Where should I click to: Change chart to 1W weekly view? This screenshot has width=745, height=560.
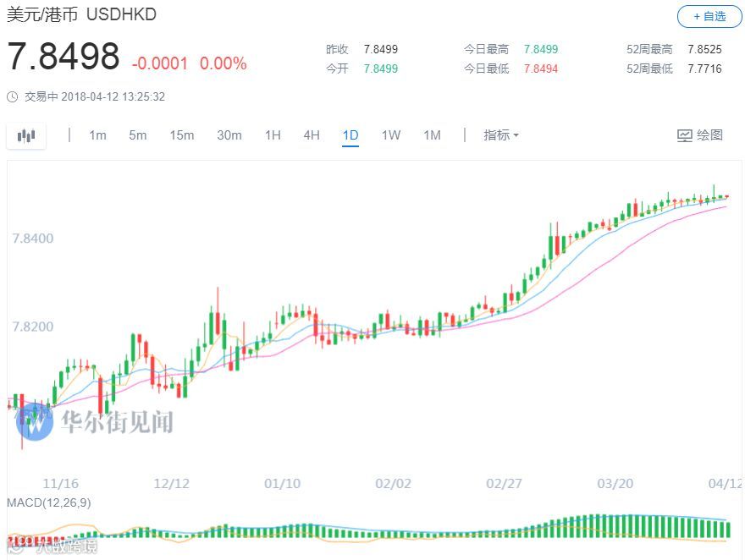tap(391, 135)
